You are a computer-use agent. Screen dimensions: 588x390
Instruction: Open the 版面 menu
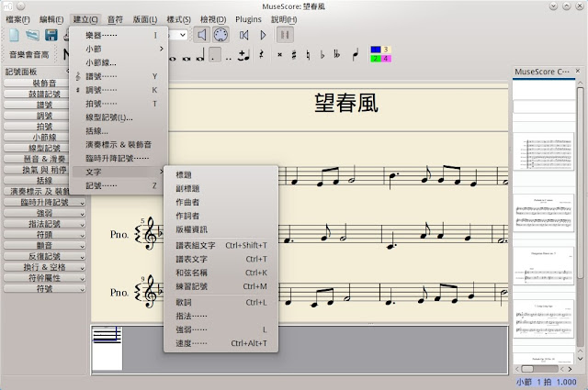(x=145, y=19)
